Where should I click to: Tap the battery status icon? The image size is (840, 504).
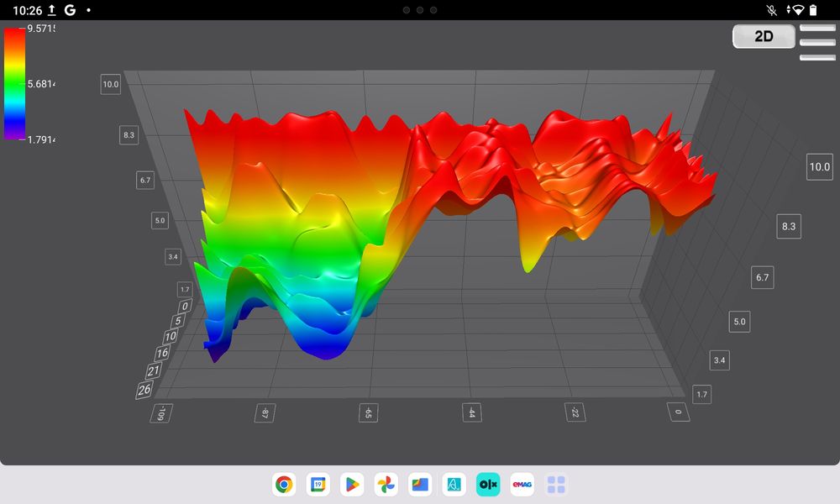(813, 9)
